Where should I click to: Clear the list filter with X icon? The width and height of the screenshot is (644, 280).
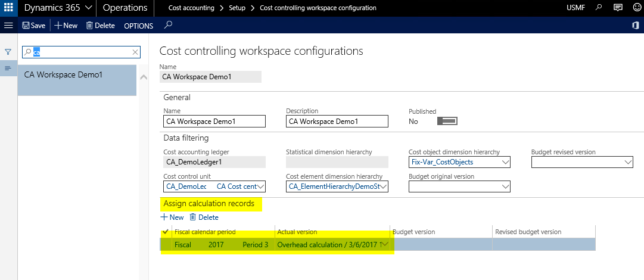135,52
